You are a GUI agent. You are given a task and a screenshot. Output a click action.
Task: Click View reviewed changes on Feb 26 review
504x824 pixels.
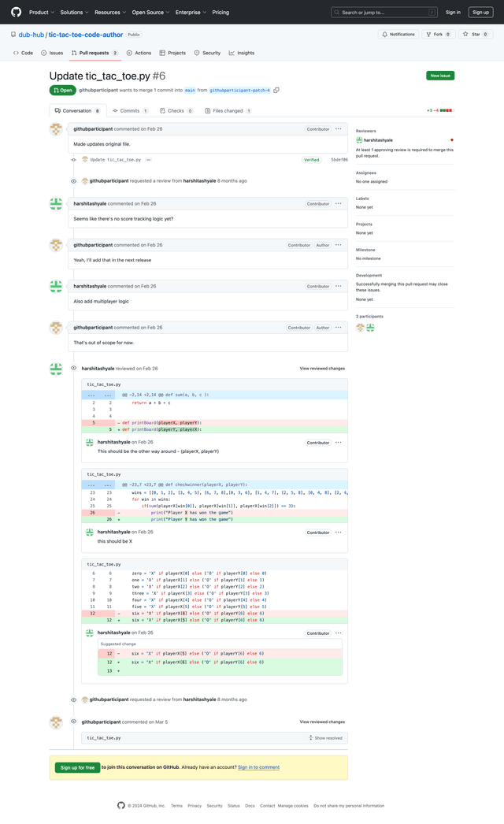click(x=322, y=369)
